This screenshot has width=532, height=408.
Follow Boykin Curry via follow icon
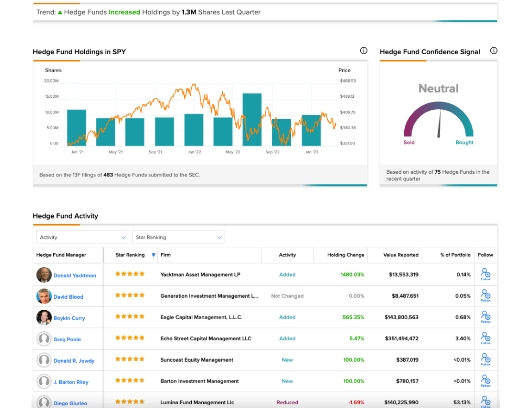pos(486,317)
